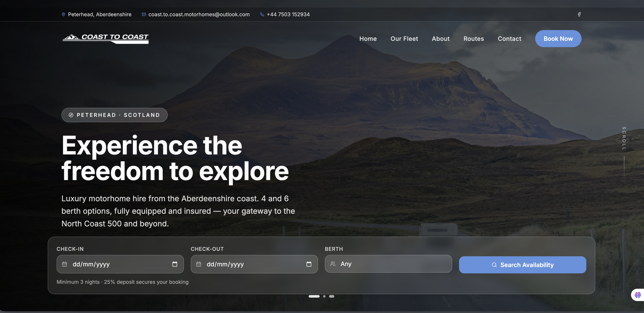Open the check-in calendar picker icon
This screenshot has width=644, height=313.
point(175,264)
